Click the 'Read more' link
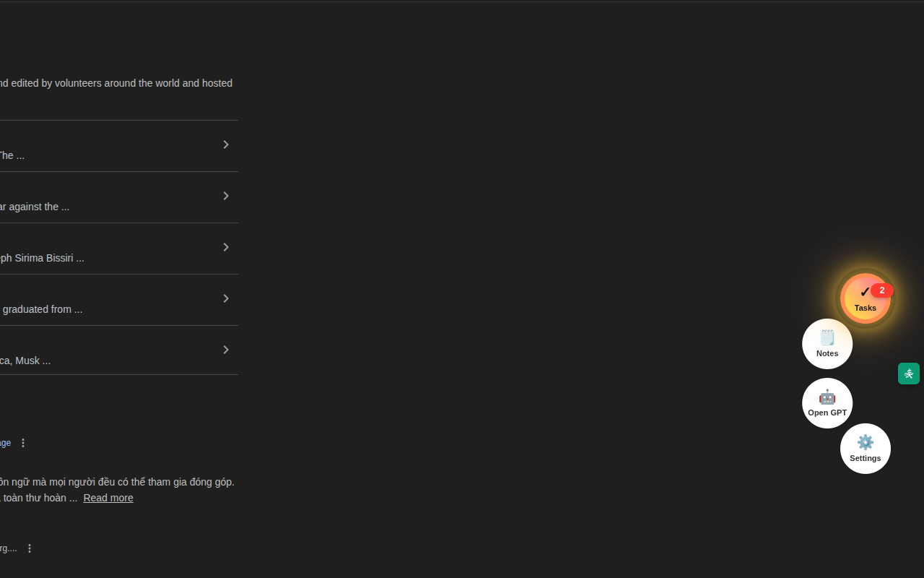Screen dimensions: 924x578 [x=108, y=498]
